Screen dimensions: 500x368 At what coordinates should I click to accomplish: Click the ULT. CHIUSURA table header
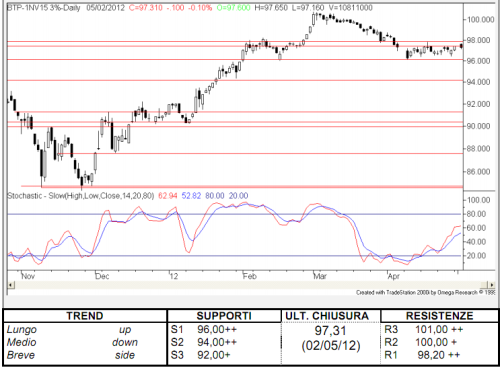click(327, 316)
